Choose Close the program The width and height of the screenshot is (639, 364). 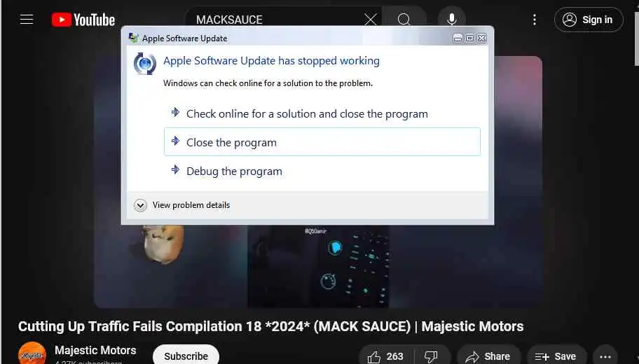pos(322,142)
